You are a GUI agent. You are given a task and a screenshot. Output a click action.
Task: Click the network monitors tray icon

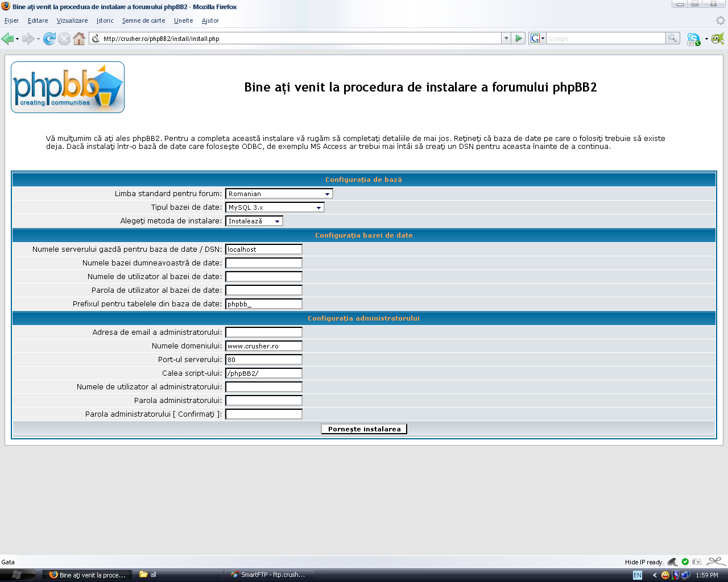[686, 575]
